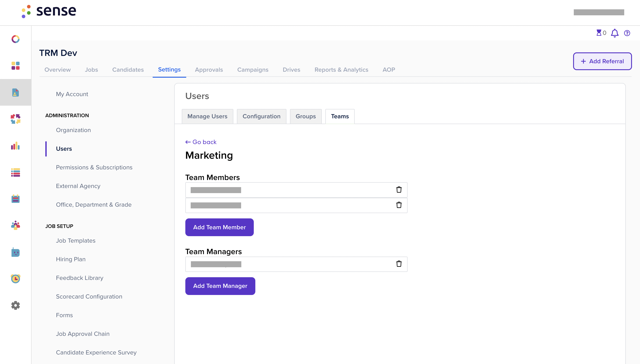Open Job Approval Chain

coord(83,334)
